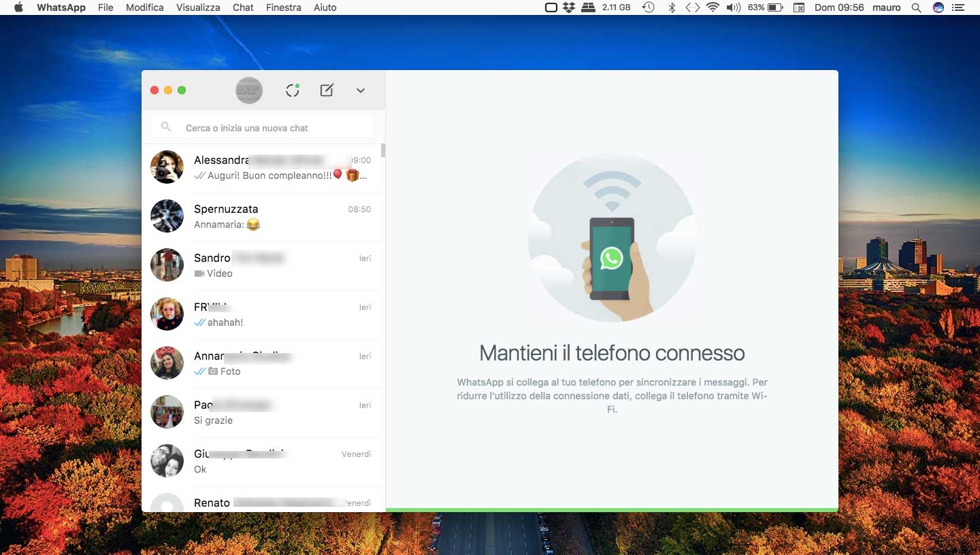Click the calendar menu bar icon

(x=799, y=7)
